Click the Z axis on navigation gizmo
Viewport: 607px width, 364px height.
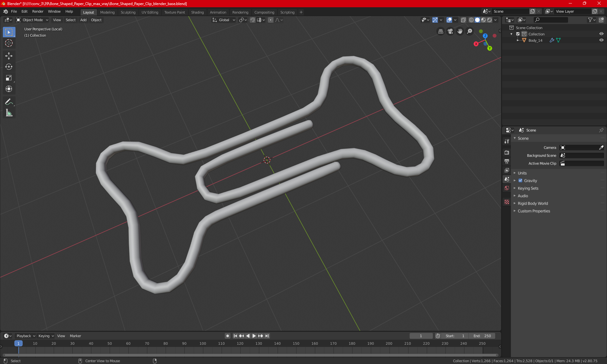pyautogui.click(x=485, y=36)
